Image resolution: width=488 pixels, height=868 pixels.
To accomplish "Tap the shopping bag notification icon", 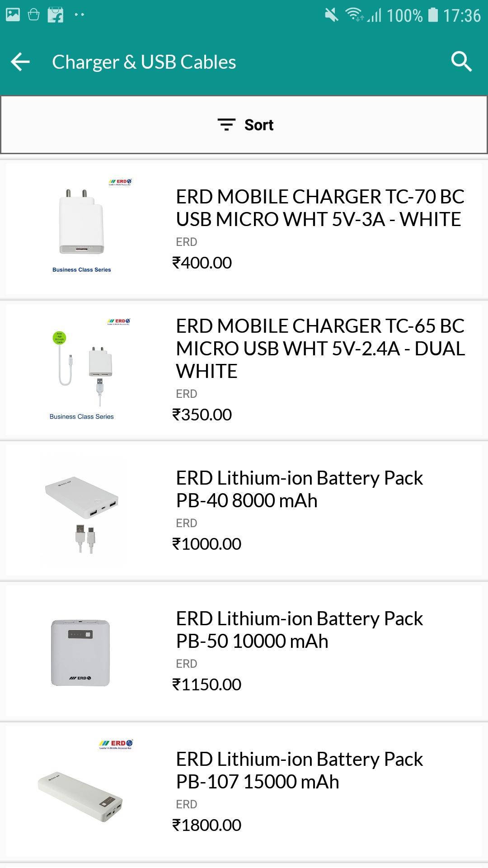I will click(34, 15).
